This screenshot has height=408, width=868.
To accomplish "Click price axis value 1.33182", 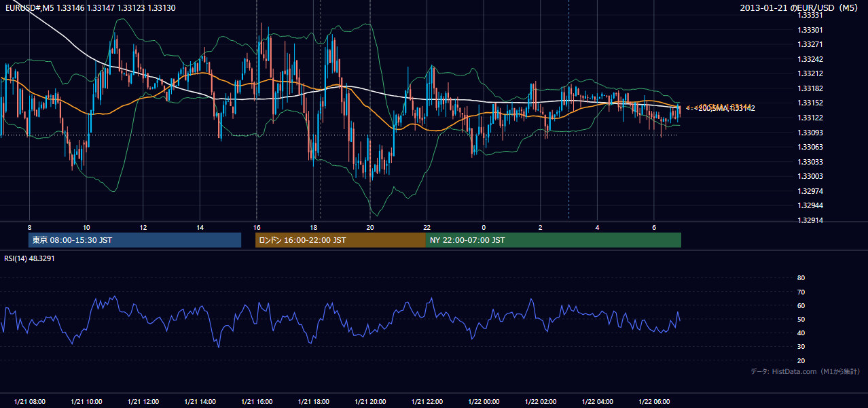I will 810,88.
